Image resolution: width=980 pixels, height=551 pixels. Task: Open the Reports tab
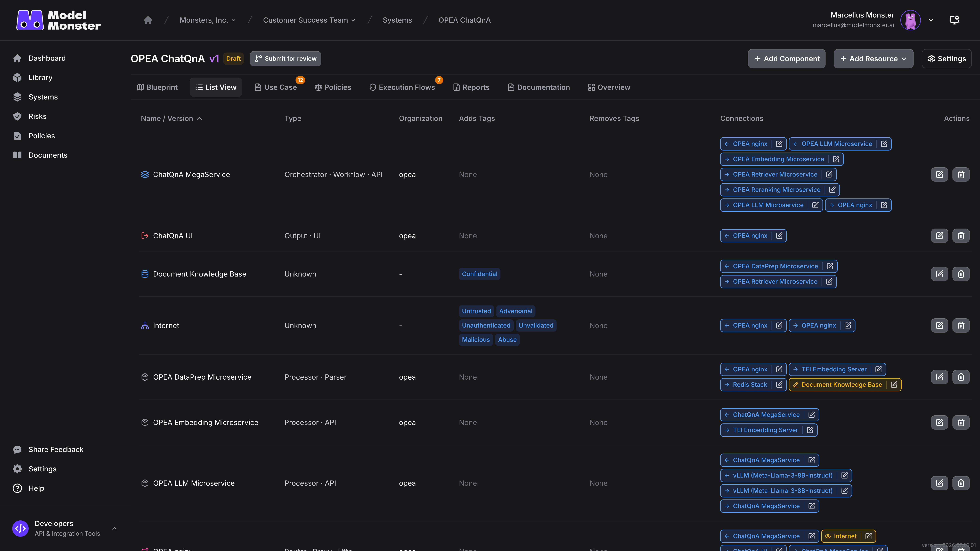(471, 87)
